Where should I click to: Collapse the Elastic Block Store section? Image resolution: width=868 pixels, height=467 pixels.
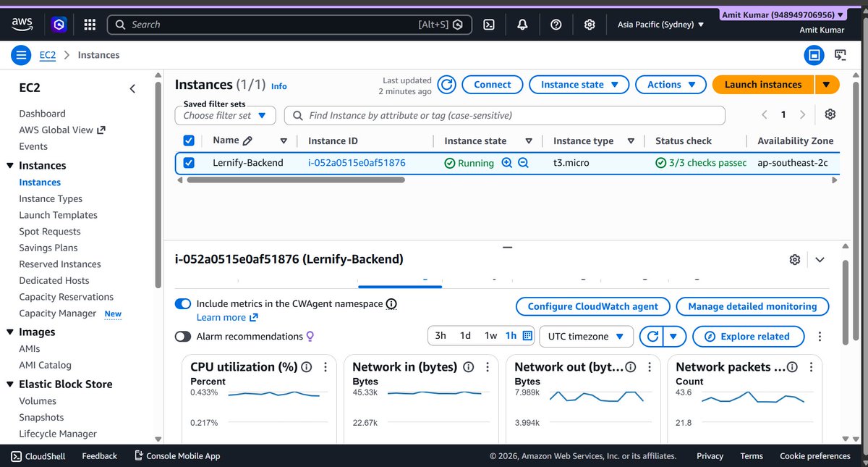(x=10, y=384)
